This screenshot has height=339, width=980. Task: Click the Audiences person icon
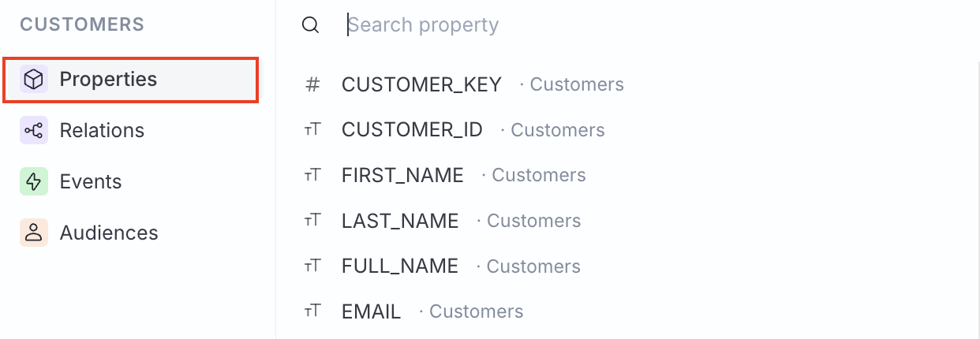click(34, 233)
